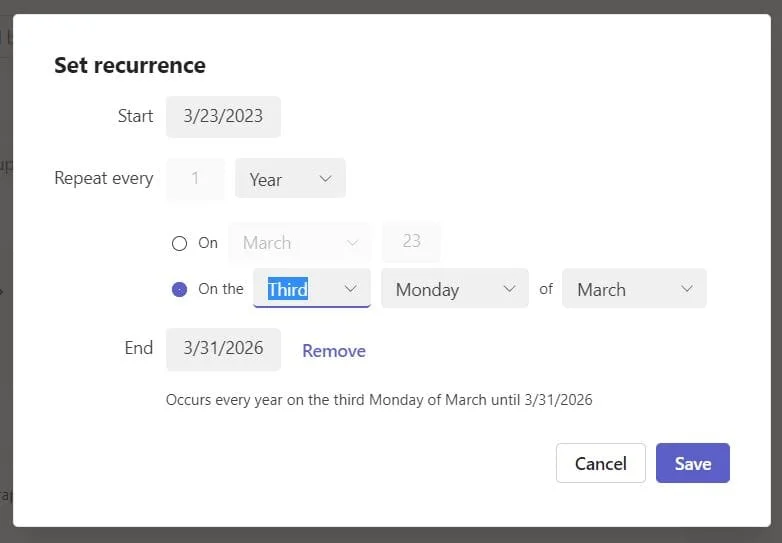Click the greyed-out day number 23 field
This screenshot has height=543, width=782.
[x=411, y=242]
